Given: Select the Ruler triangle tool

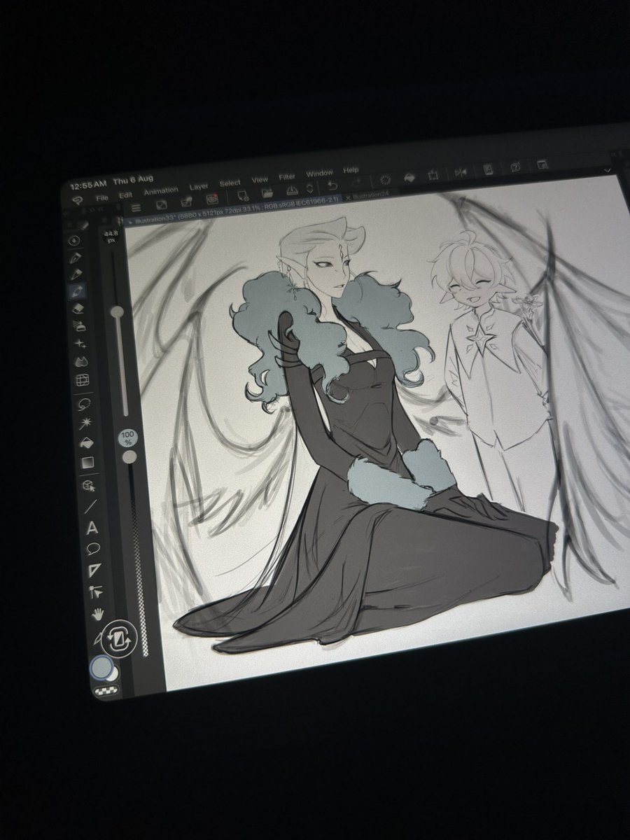Looking at the screenshot, I should (94, 570).
